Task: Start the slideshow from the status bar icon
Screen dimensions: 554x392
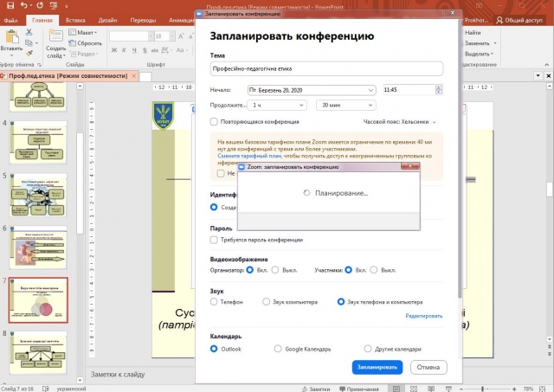Action: (448, 389)
